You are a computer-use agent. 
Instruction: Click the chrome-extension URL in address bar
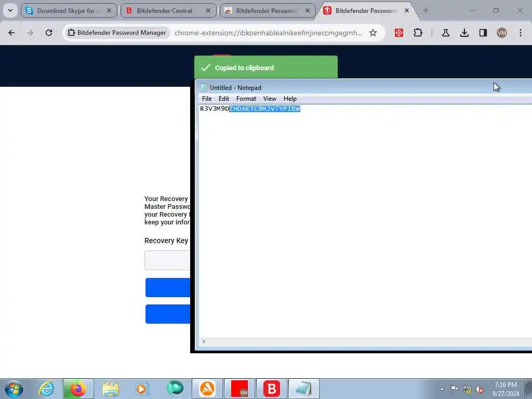pos(269,33)
